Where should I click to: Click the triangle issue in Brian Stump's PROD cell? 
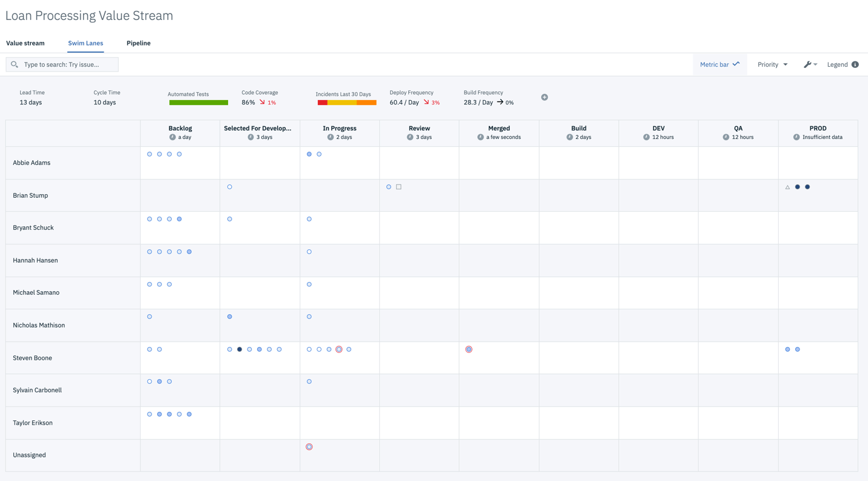(787, 187)
